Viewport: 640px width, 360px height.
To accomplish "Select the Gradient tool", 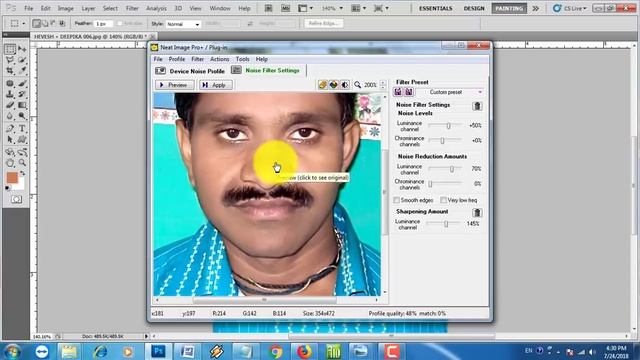I will tap(22, 105).
